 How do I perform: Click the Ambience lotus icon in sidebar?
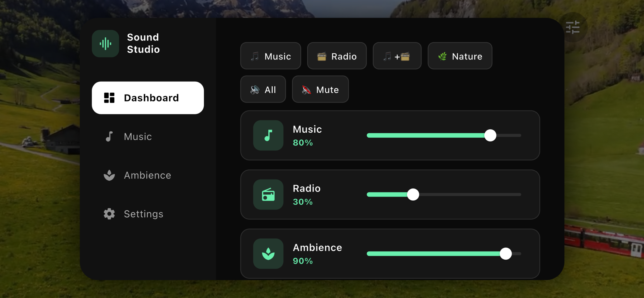pyautogui.click(x=109, y=175)
